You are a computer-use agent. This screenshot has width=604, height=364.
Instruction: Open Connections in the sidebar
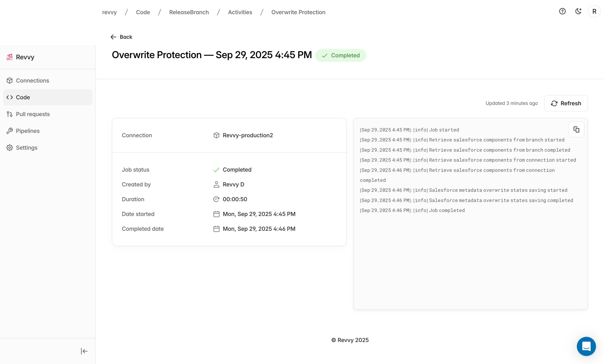pyautogui.click(x=32, y=80)
